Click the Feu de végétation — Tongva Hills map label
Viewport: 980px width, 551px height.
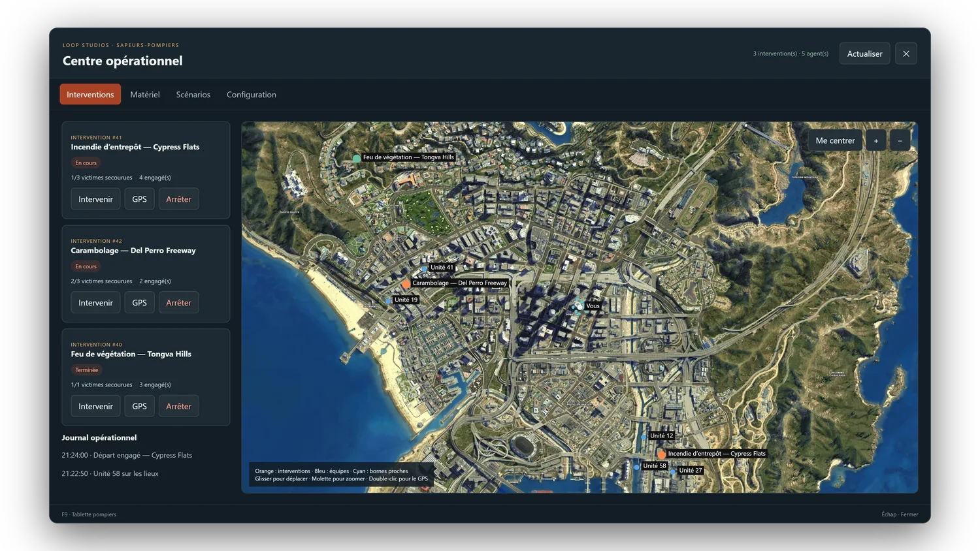tap(408, 157)
